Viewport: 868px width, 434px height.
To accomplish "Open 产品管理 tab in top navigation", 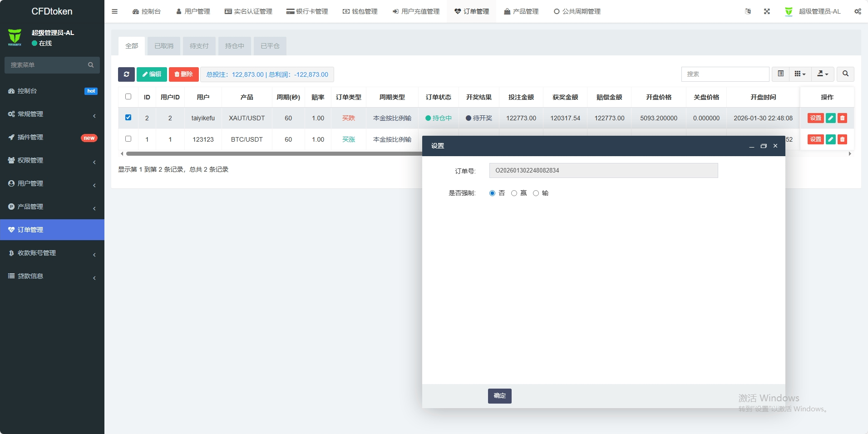I will pos(521,11).
